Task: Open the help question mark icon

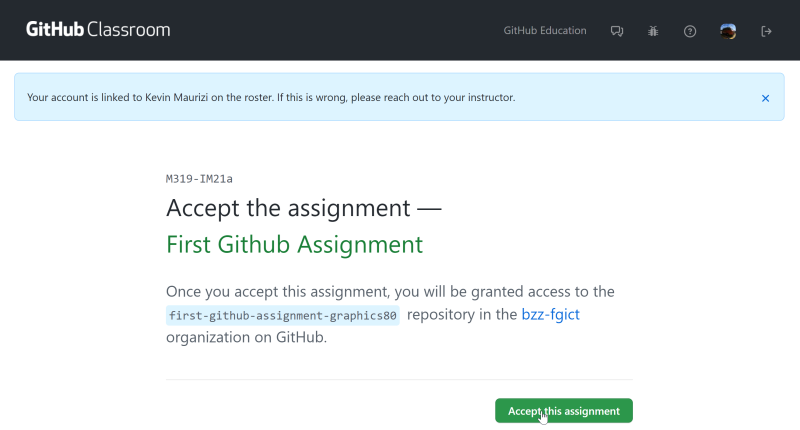Action: pos(690,31)
